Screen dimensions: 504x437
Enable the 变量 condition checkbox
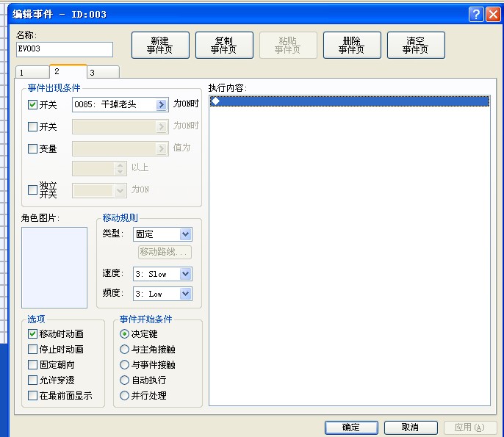pyautogui.click(x=32, y=149)
